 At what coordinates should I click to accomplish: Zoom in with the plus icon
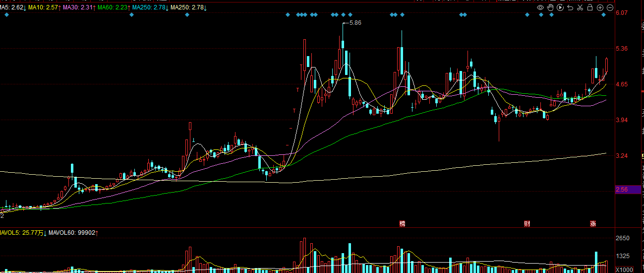click(600, 8)
